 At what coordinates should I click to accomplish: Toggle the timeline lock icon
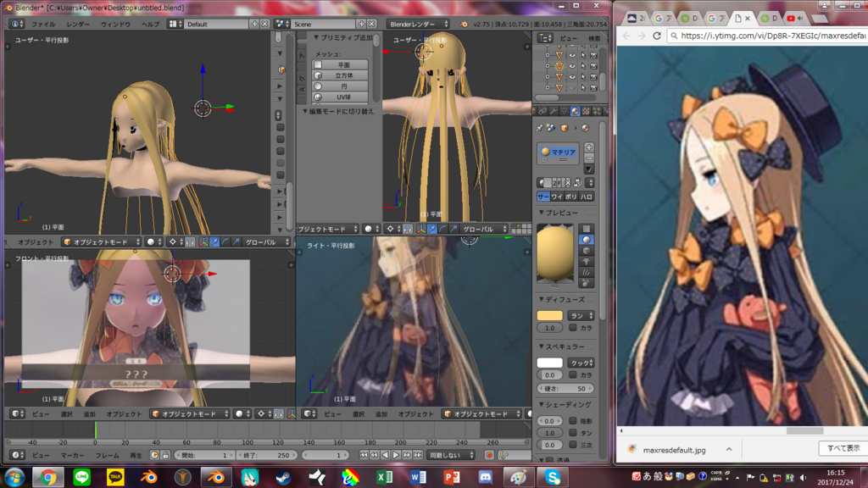coord(165,455)
